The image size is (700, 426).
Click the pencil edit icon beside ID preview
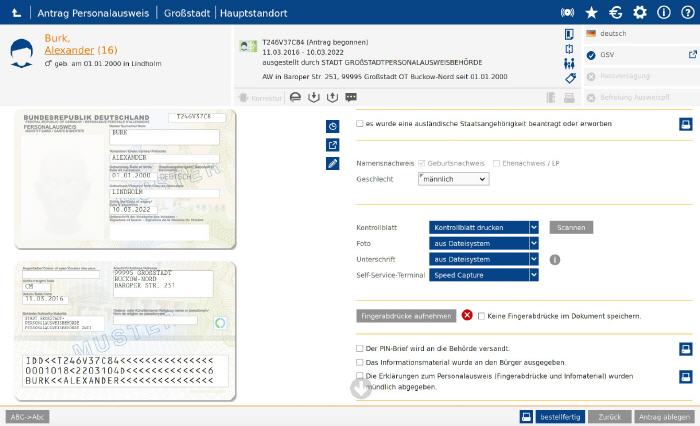click(333, 163)
